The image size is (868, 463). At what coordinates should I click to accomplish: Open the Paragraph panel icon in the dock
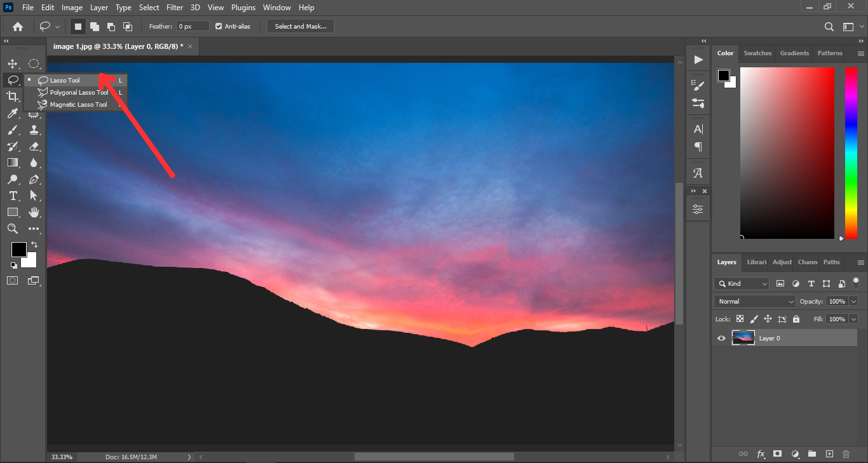698,147
